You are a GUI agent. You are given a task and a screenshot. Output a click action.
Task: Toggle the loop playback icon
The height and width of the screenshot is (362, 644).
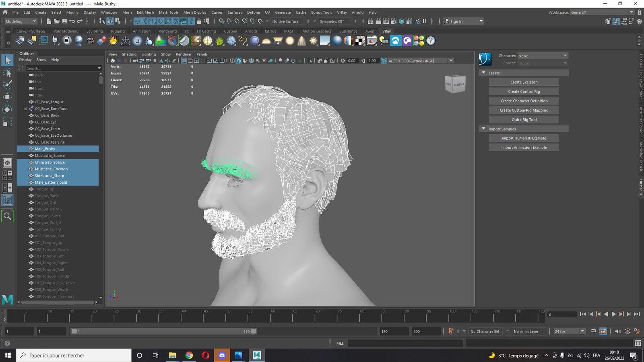(593, 331)
